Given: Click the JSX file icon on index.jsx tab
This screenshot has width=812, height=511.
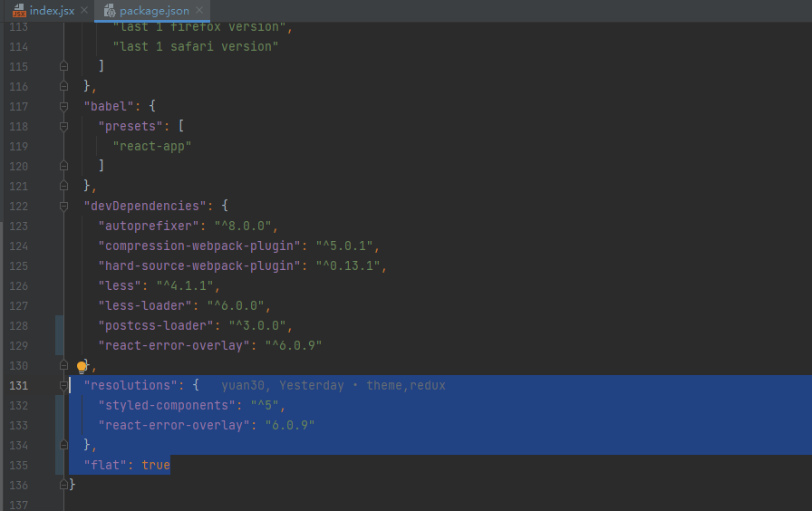Looking at the screenshot, I should 19,10.
